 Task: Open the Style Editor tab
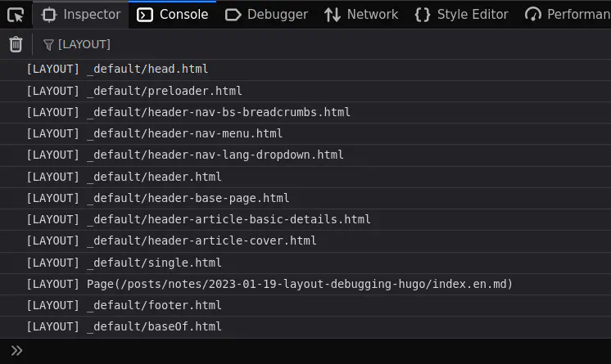tap(461, 15)
